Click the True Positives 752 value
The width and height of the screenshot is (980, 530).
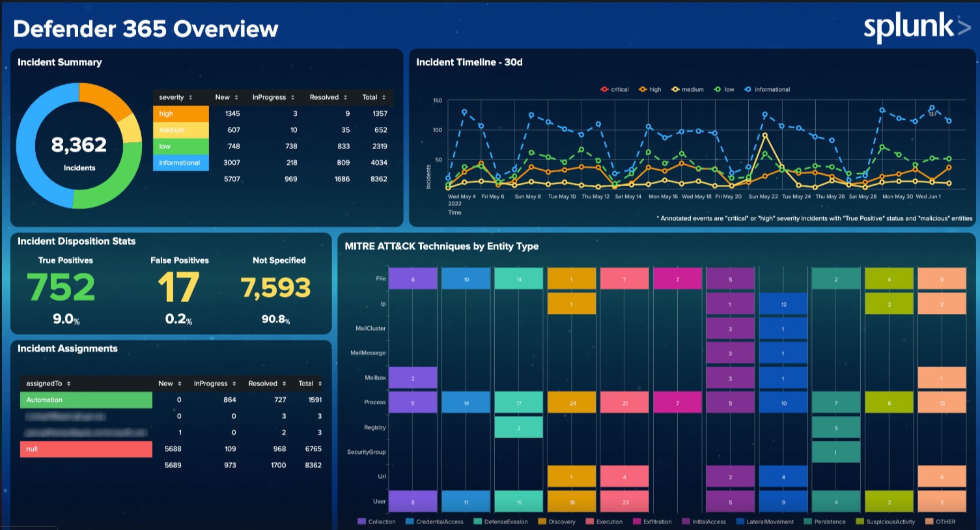tap(61, 288)
